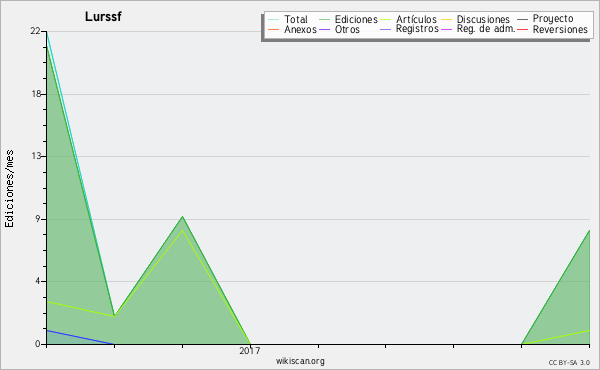Click the CC BY-SA 3.0 license text

(x=569, y=362)
